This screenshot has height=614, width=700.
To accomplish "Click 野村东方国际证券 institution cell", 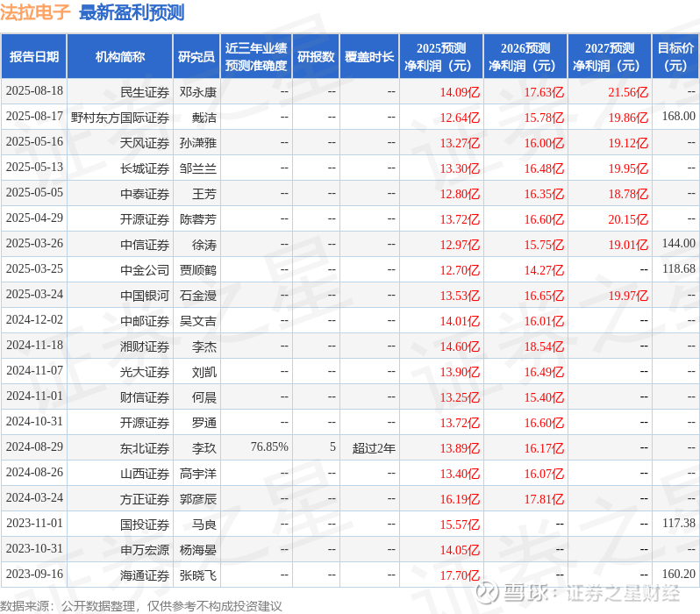I will 120,118.
